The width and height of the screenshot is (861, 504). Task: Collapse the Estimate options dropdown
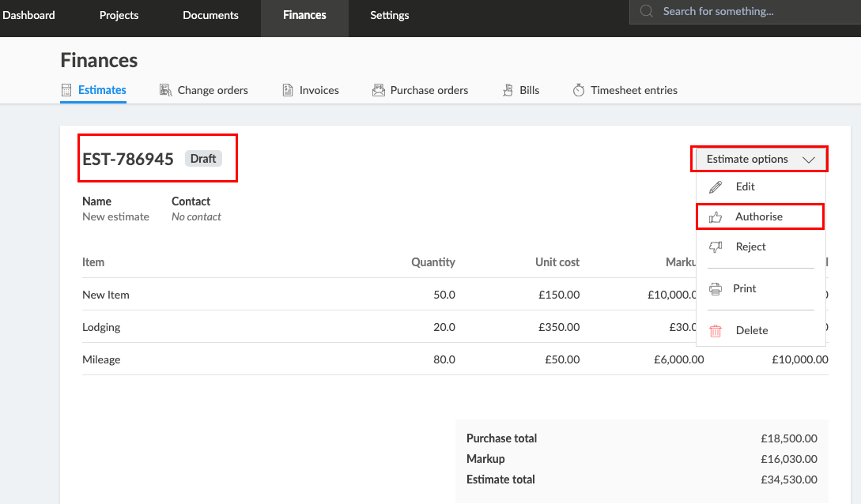pos(760,159)
